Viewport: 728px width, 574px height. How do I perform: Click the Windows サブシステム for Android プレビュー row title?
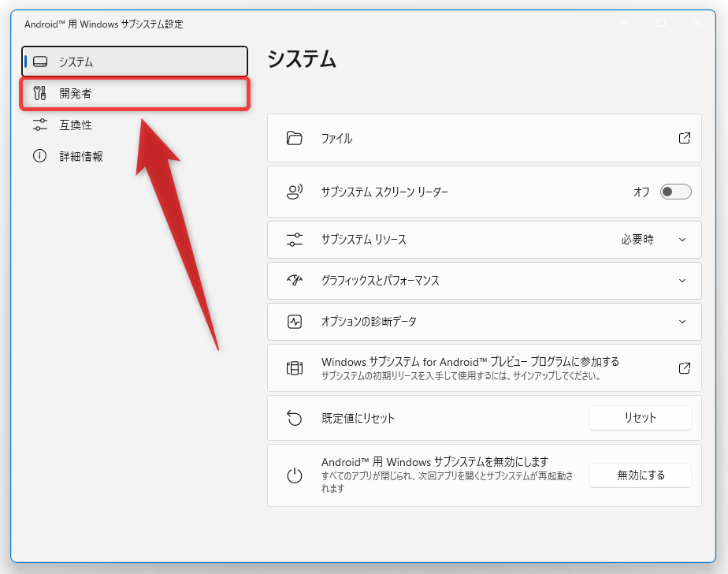[x=470, y=362]
